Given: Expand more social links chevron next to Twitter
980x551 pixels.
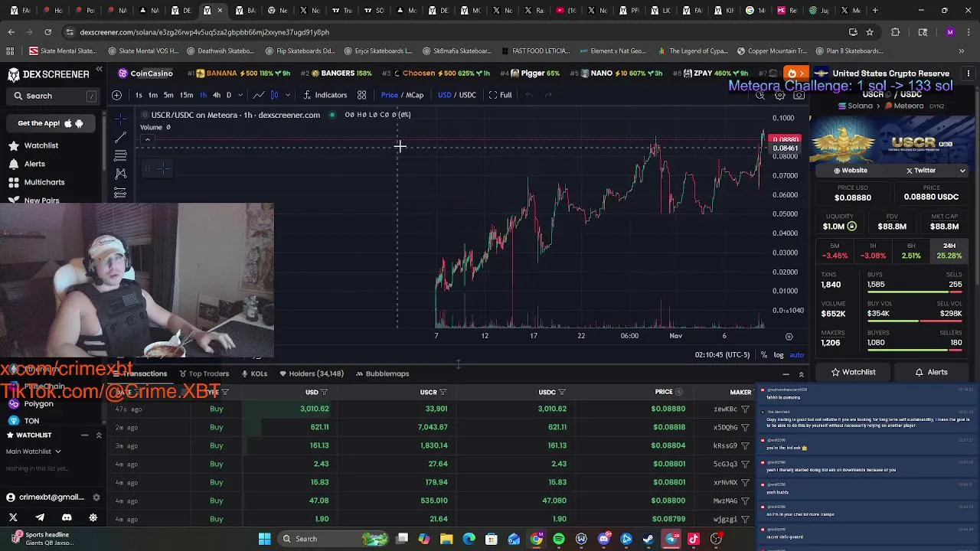Looking at the screenshot, I should [962, 171].
